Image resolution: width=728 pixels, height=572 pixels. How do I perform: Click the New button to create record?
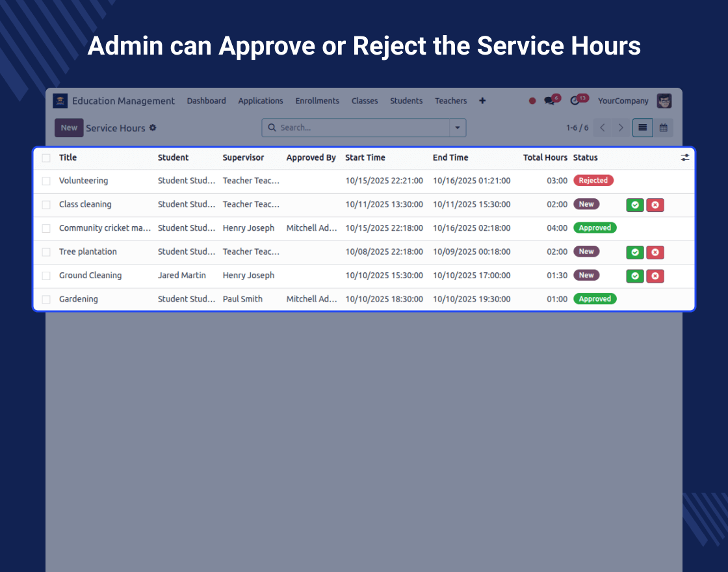[69, 127]
